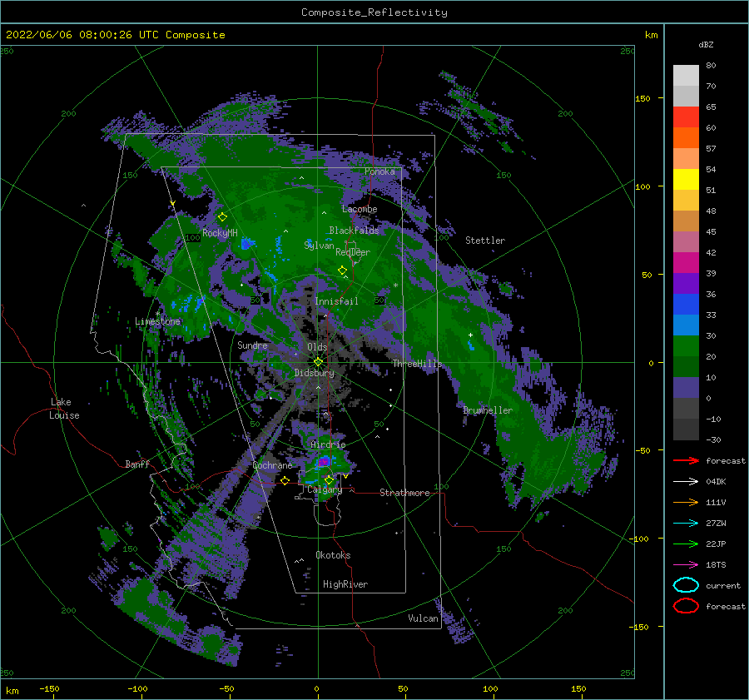Image resolution: width=749 pixels, height=700 pixels.
Task: Click the Lake Louise label
Action: pos(64,409)
